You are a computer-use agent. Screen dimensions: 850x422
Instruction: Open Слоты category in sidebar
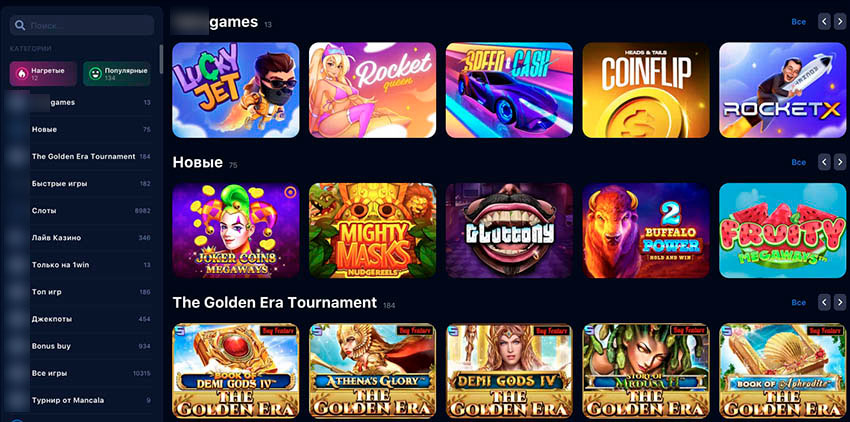[x=81, y=210]
